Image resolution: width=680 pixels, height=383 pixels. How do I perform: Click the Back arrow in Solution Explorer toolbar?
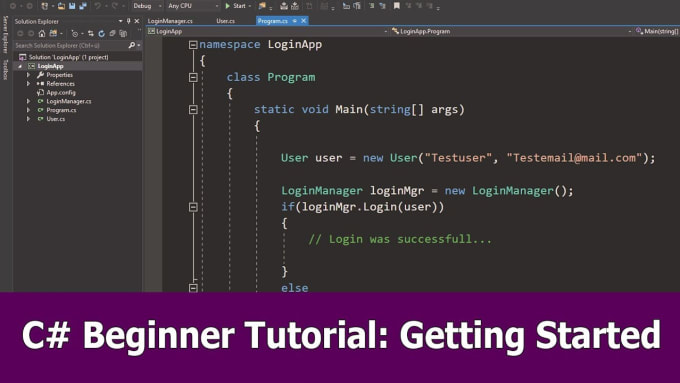(x=20, y=33)
